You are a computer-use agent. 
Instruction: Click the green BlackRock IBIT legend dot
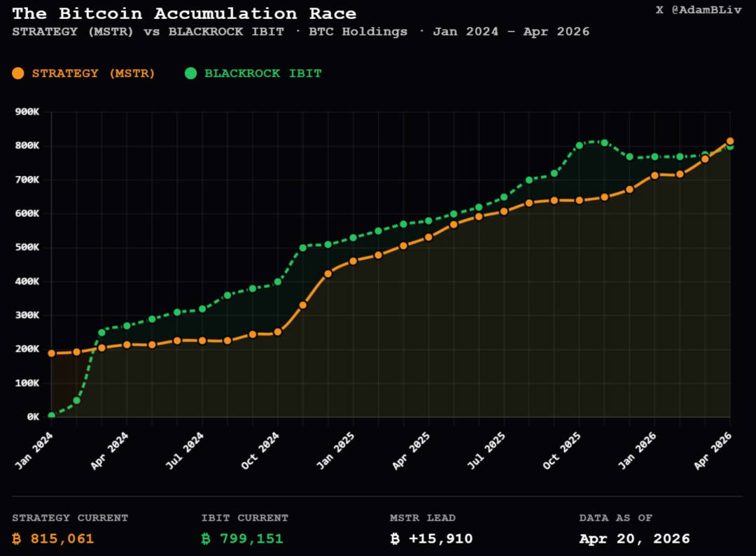(x=190, y=73)
